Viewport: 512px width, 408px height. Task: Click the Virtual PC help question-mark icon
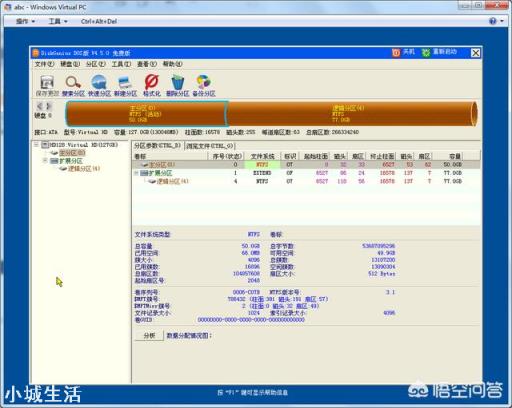point(493,21)
